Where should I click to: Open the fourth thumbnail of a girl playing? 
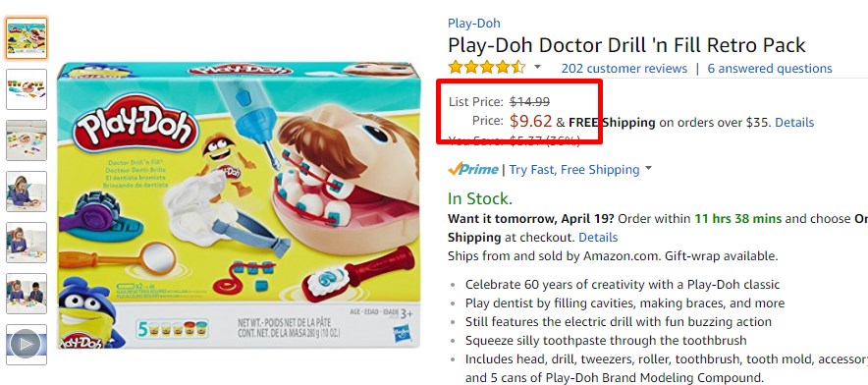point(27,192)
